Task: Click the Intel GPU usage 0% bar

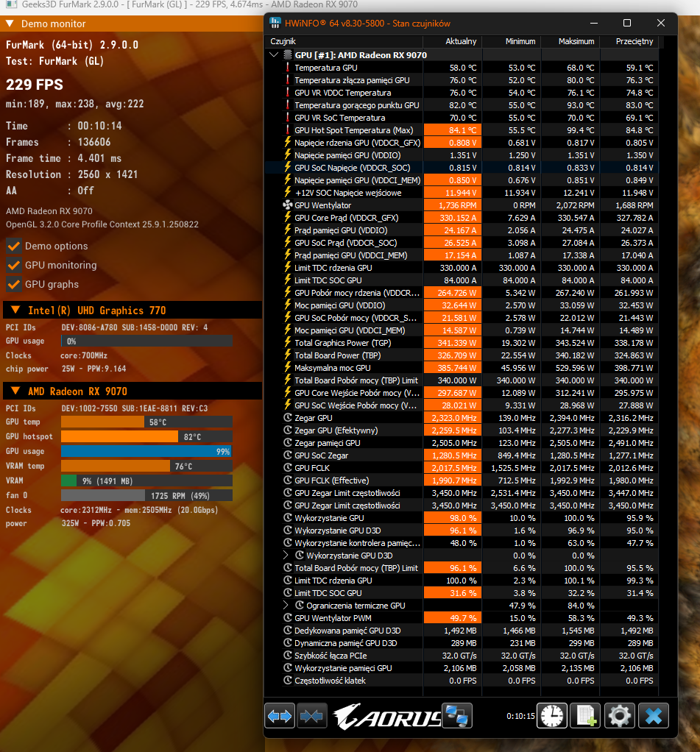Action: [146, 341]
